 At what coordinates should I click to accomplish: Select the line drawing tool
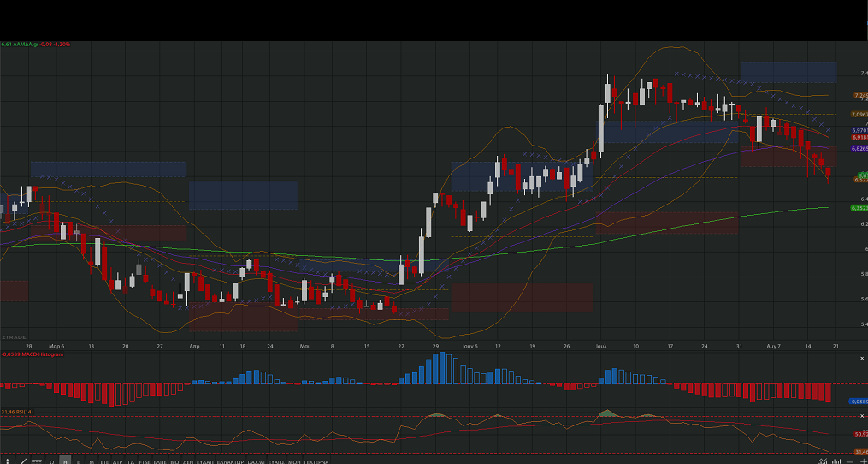[23, 461]
